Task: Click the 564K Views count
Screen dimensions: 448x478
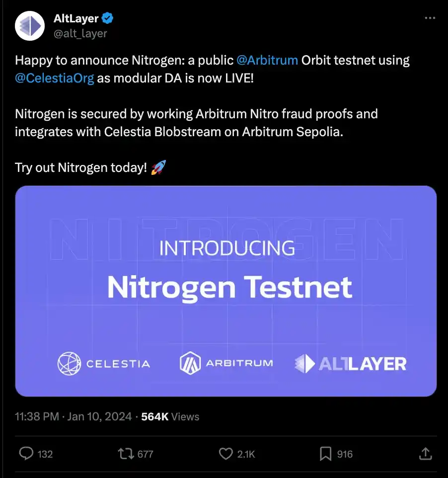Action: (x=170, y=417)
